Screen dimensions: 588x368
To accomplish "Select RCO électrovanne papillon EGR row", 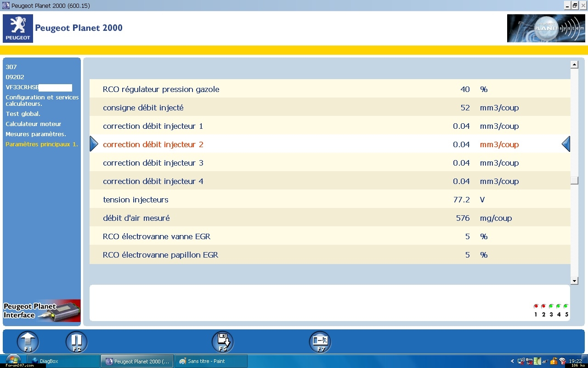I will (330, 254).
